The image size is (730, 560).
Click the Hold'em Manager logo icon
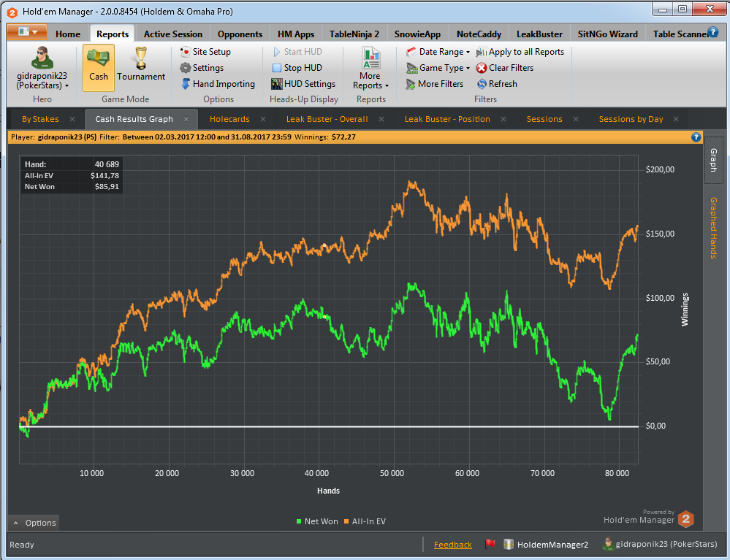[686, 519]
